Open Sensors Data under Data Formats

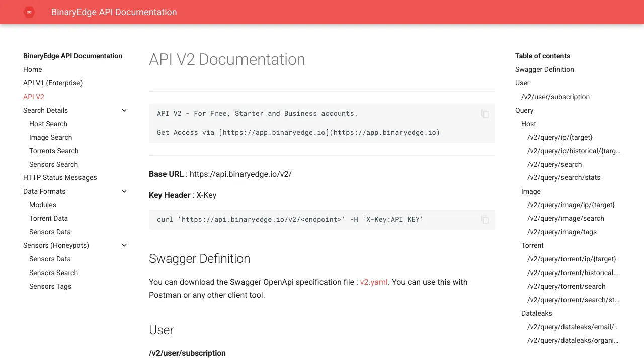[50, 232]
